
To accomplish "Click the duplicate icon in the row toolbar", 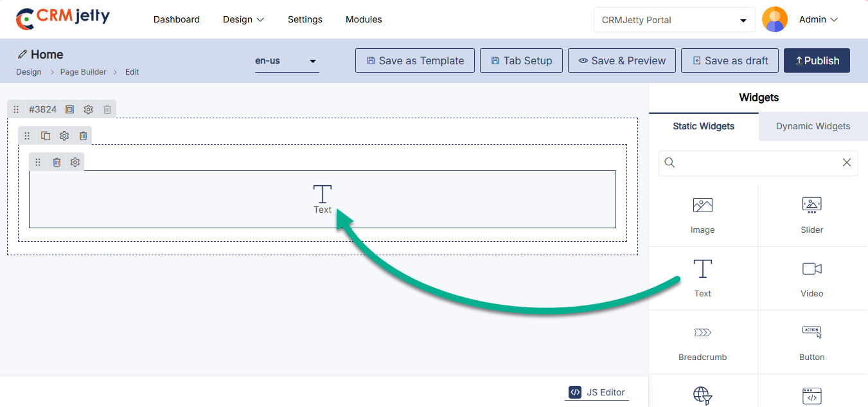I will click(x=46, y=136).
